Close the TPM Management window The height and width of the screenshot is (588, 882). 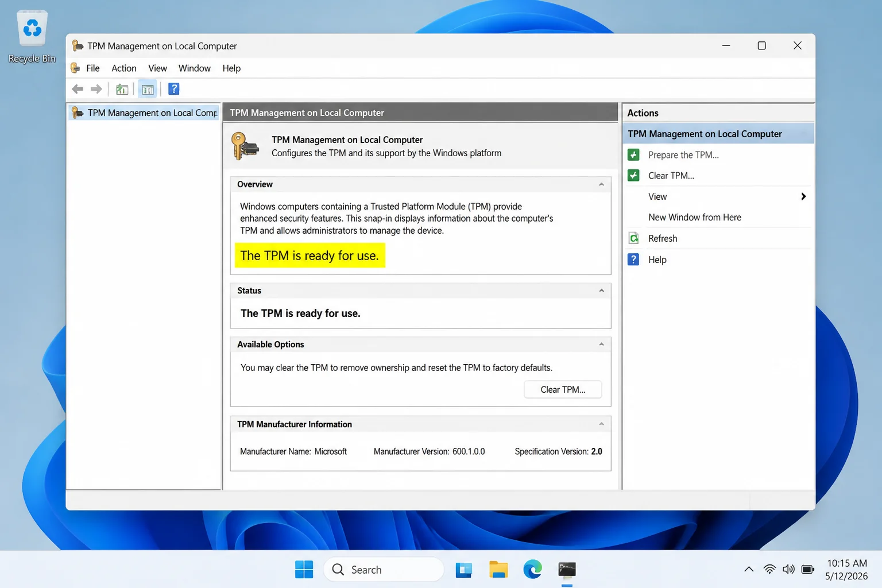[798, 45]
